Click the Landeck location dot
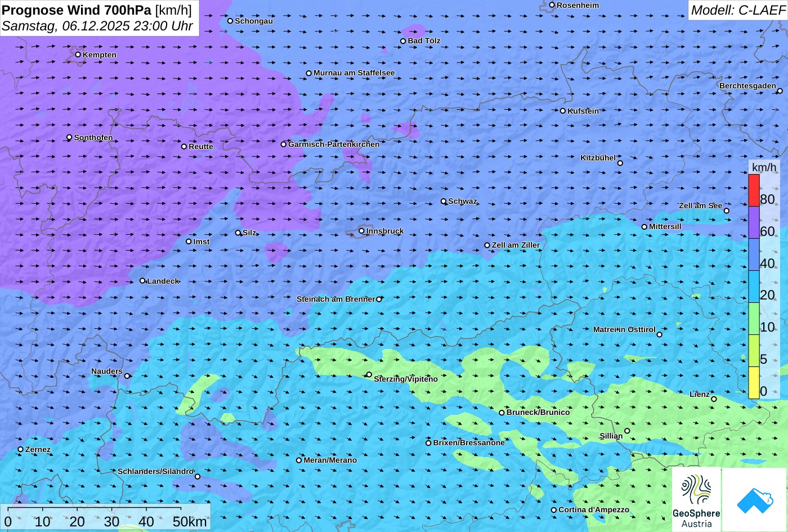This screenshot has width=788, height=532. [x=142, y=281]
